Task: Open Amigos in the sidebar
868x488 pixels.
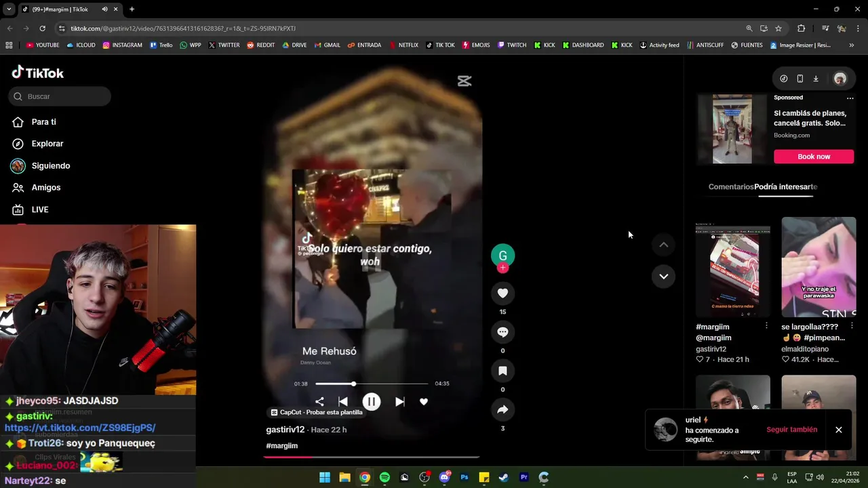Action: click(x=46, y=188)
